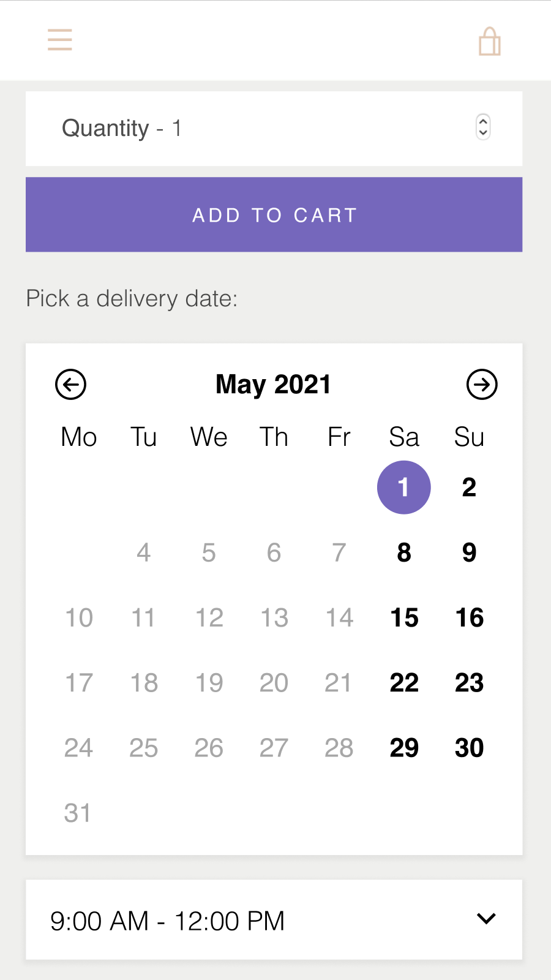Image resolution: width=551 pixels, height=980 pixels.
Task: Open the shopping bag cart
Action: coord(489,42)
